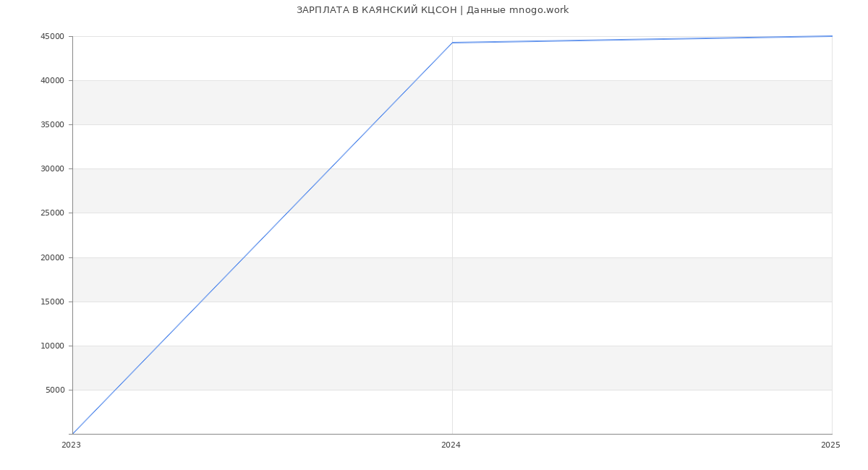This screenshot has width=868, height=470.
Task: Click the 2024 x-axis label
Action: pyautogui.click(x=451, y=445)
